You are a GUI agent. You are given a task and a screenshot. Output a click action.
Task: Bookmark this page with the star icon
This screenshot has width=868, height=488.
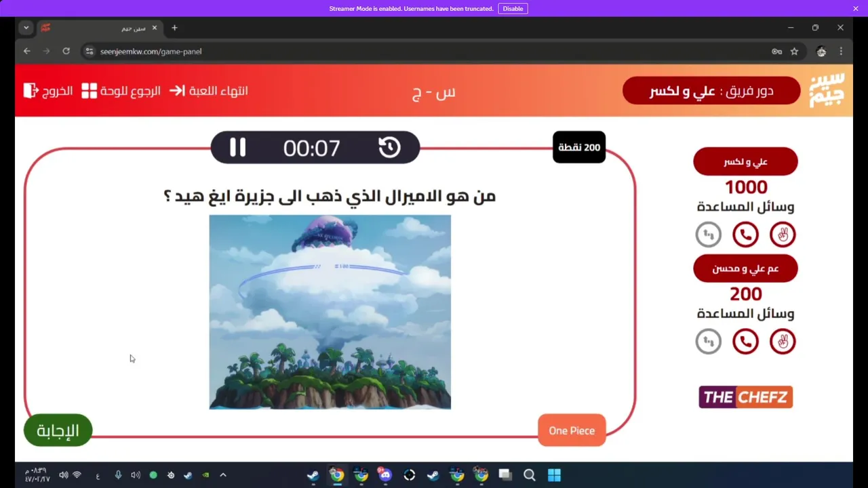(x=795, y=51)
